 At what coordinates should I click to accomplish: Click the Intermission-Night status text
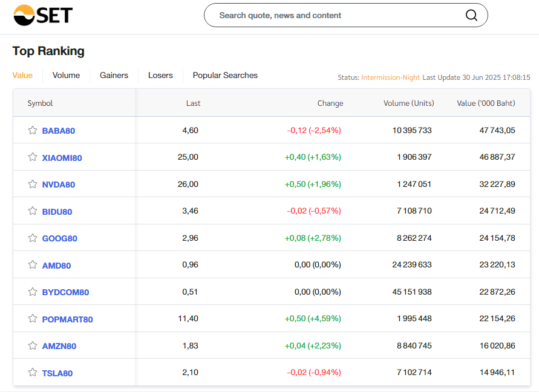391,77
